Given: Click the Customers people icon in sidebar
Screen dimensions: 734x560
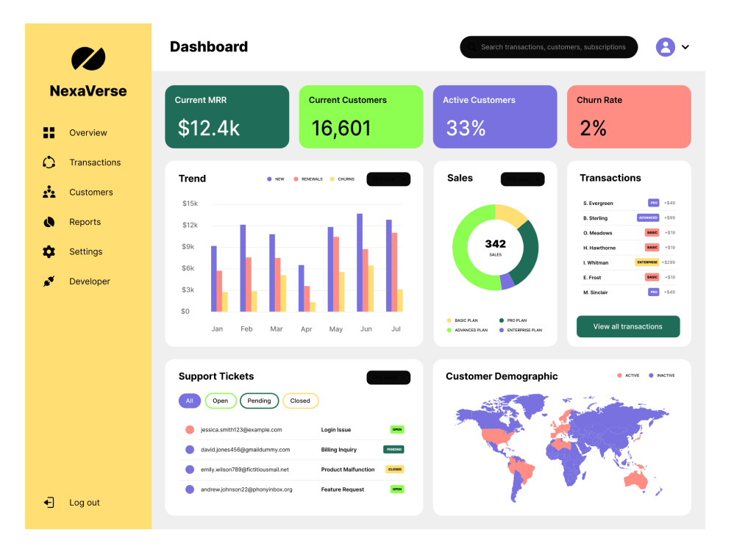Looking at the screenshot, I should 49,193.
